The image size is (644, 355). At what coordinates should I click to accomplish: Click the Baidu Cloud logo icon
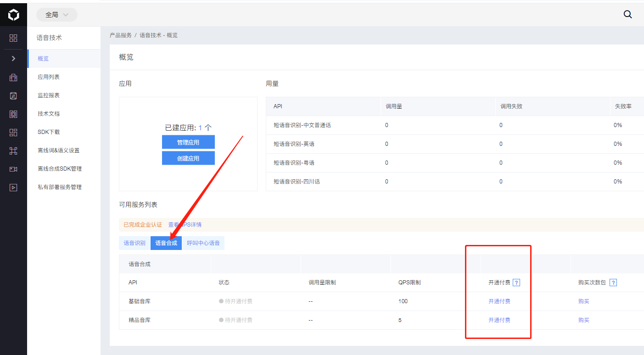coord(13,15)
